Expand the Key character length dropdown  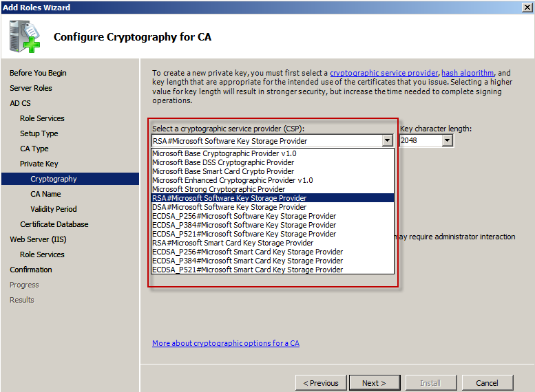447,141
